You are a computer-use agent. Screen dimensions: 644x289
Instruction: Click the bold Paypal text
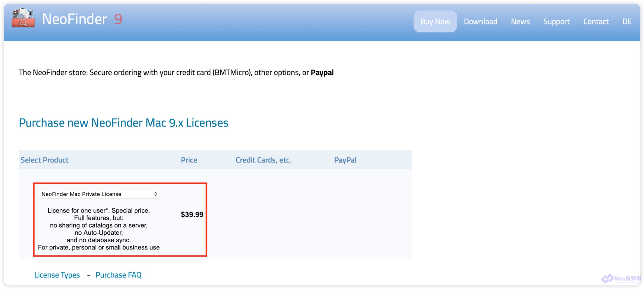322,72
